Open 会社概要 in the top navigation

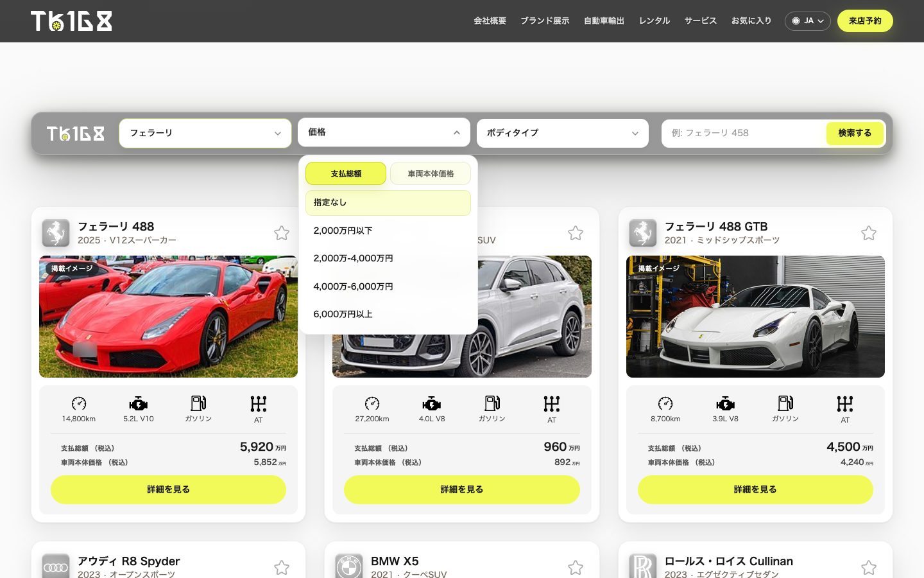pos(490,21)
